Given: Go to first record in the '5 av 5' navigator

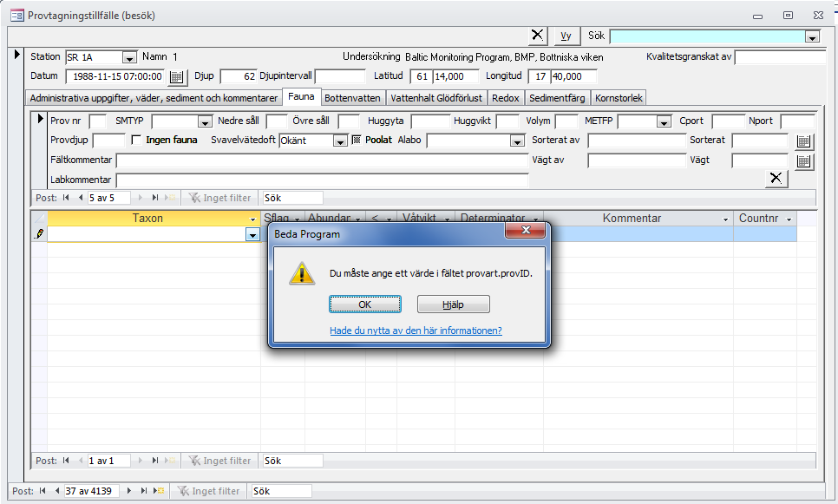Looking at the screenshot, I should point(66,198).
